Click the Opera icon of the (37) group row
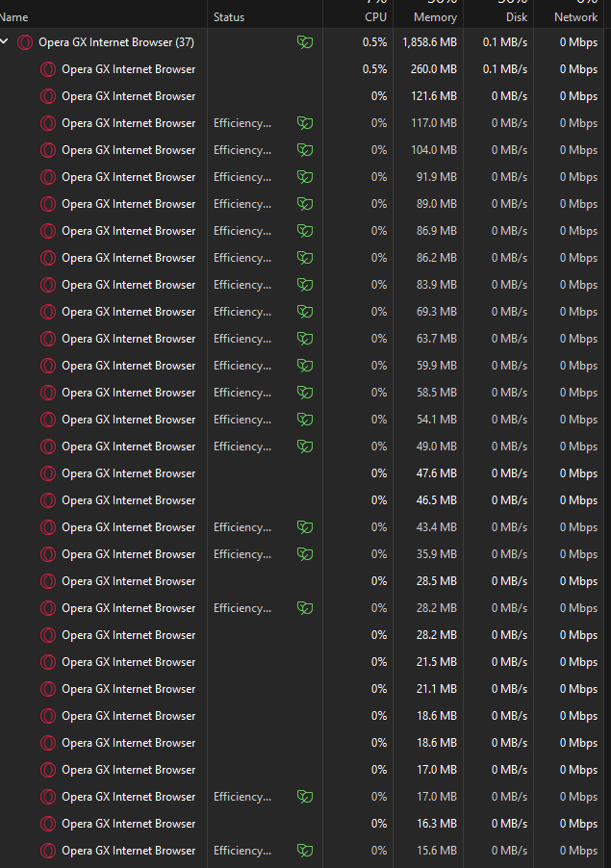This screenshot has width=611, height=868. (x=25, y=42)
